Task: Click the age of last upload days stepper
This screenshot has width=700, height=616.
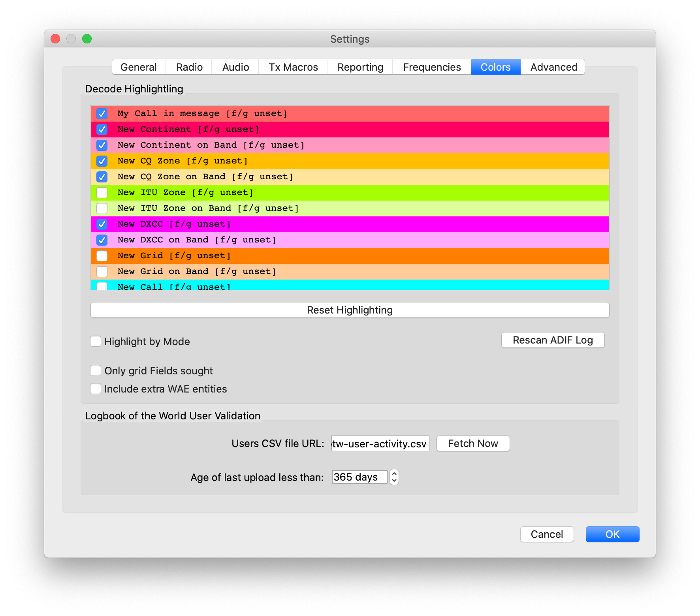Action: tap(394, 477)
